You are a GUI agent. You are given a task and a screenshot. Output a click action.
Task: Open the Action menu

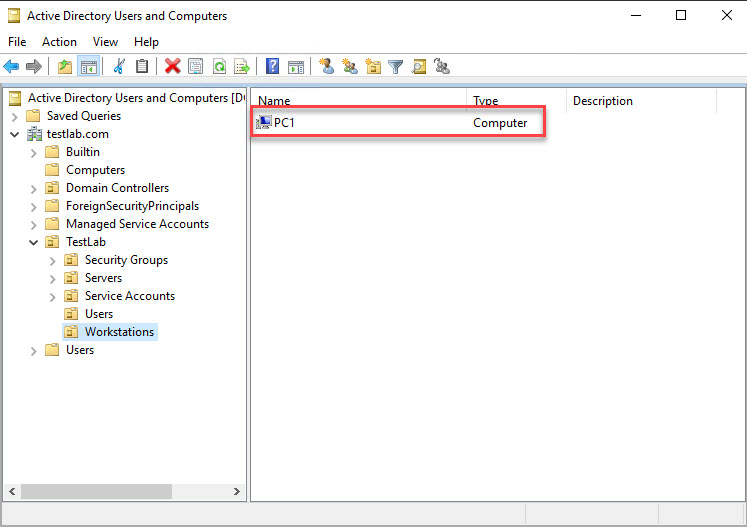click(x=59, y=42)
